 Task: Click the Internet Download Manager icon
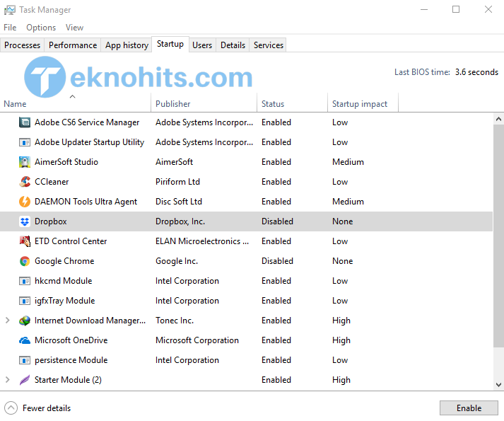tap(25, 321)
